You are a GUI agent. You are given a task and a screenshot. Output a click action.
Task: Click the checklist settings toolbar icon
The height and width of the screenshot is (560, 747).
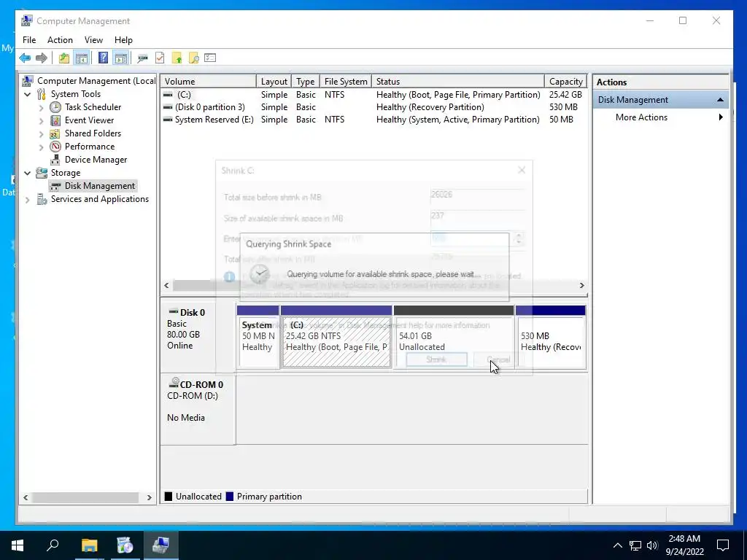[x=210, y=58]
